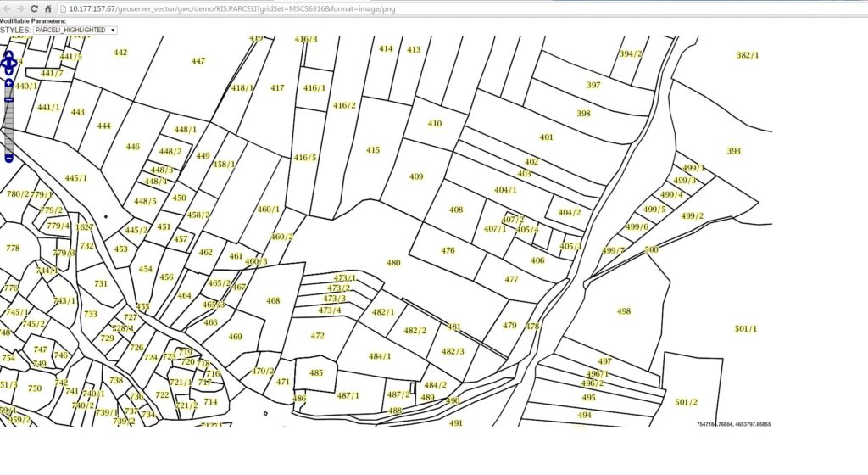Zoom in using the plus button
Viewport: 868px width, 475px height.
[8, 83]
